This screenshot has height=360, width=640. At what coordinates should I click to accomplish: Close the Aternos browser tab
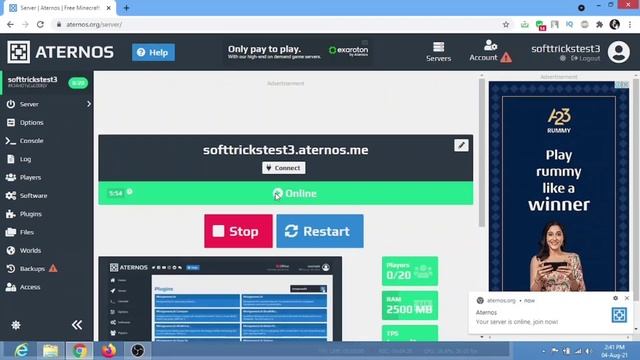coord(109,8)
